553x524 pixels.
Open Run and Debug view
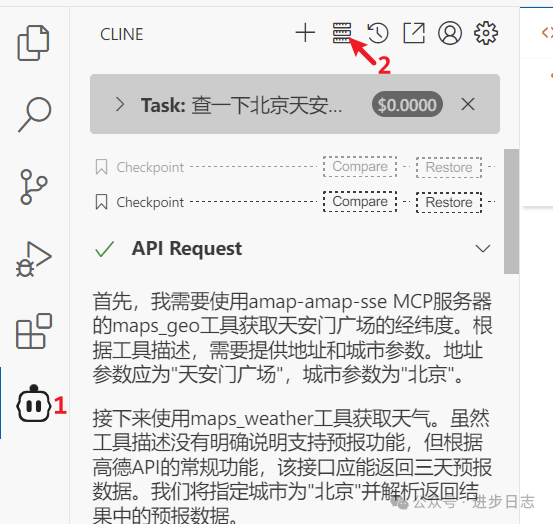pos(34,259)
